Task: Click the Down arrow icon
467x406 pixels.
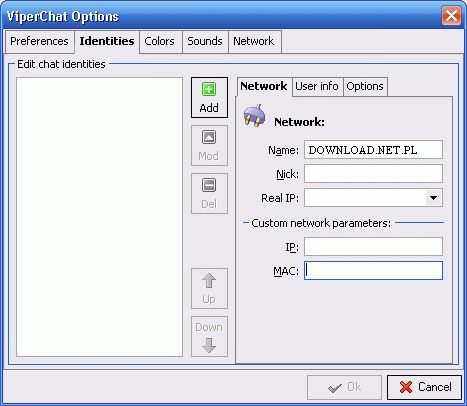Action: click(x=209, y=345)
